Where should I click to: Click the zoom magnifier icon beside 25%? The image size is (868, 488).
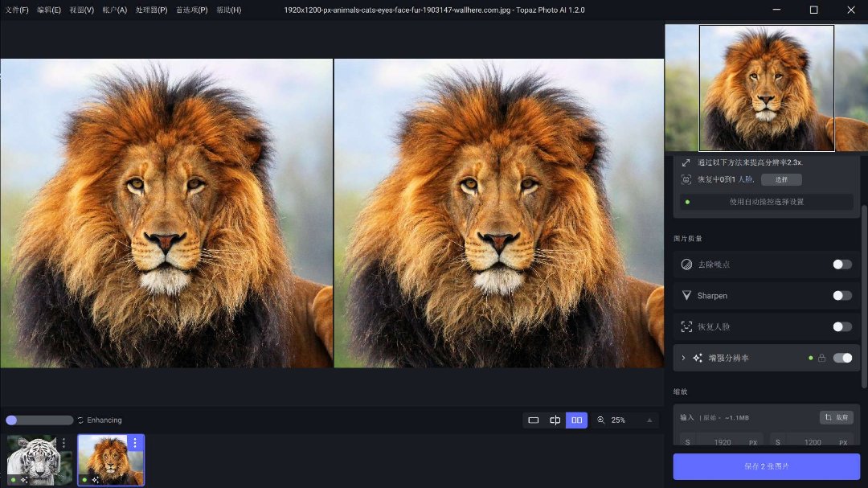coord(600,420)
